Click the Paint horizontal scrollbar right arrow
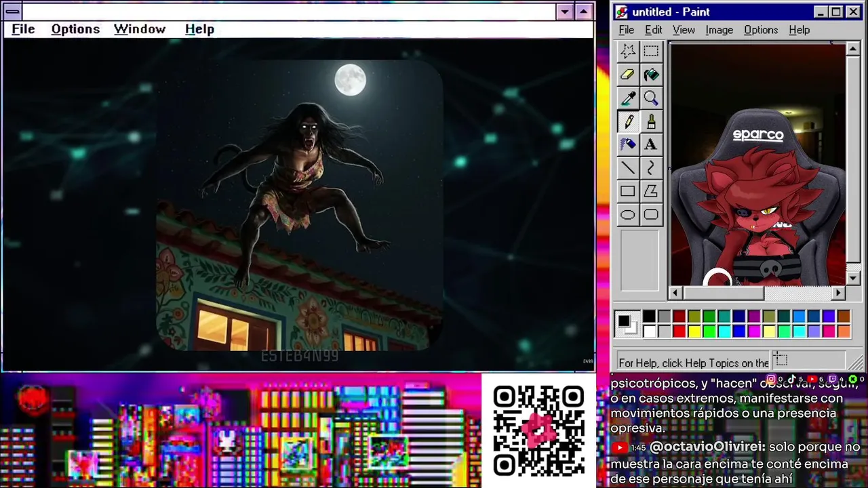This screenshot has height=488, width=868. (x=839, y=293)
